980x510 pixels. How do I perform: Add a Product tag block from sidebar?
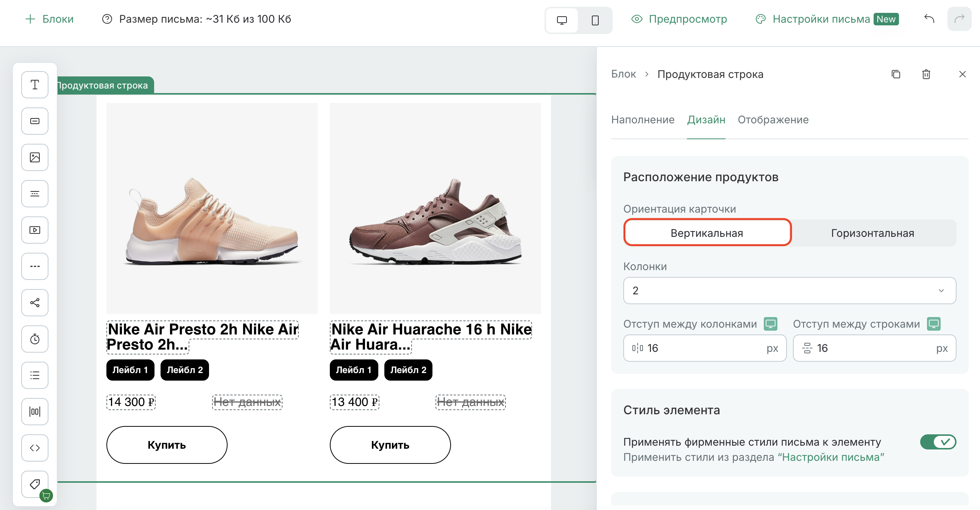(34, 484)
